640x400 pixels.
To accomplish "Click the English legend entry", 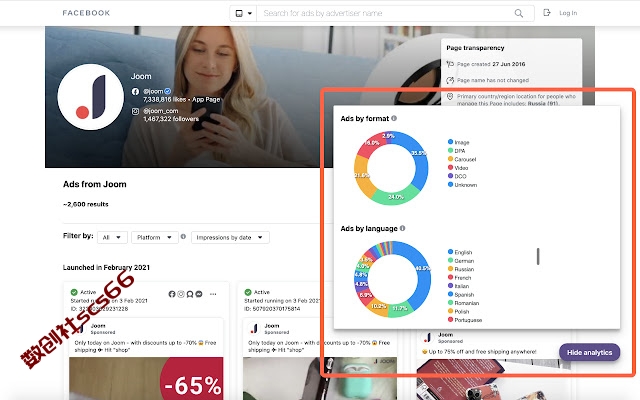I will (x=460, y=252).
